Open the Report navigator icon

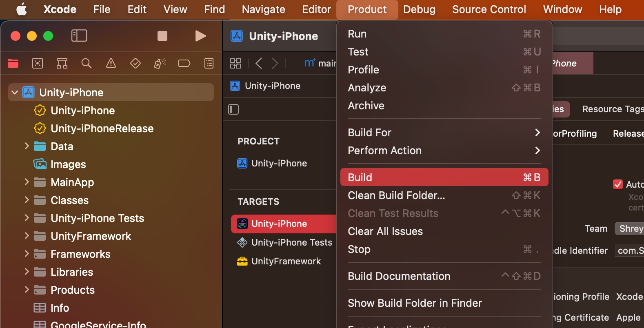click(x=209, y=63)
